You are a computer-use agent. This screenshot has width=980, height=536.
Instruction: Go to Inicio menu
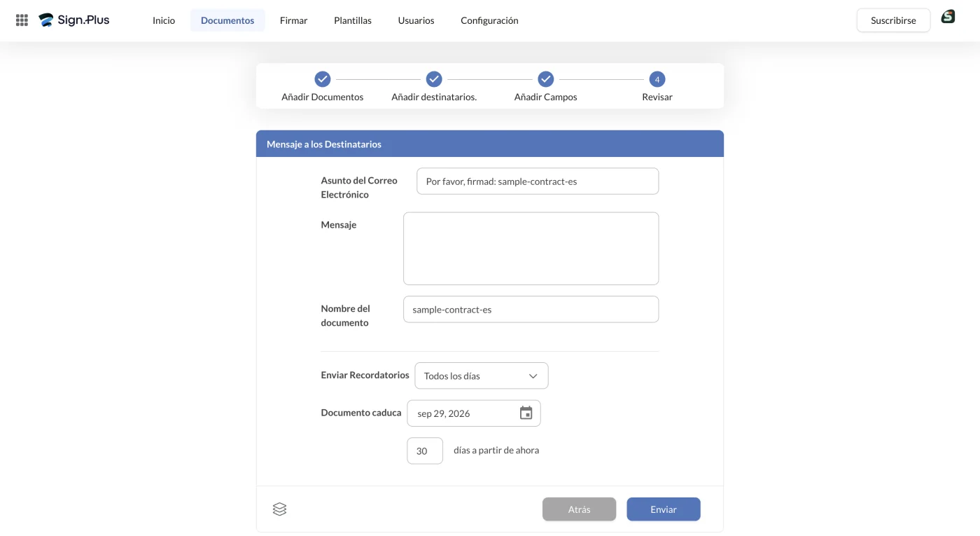[164, 20]
